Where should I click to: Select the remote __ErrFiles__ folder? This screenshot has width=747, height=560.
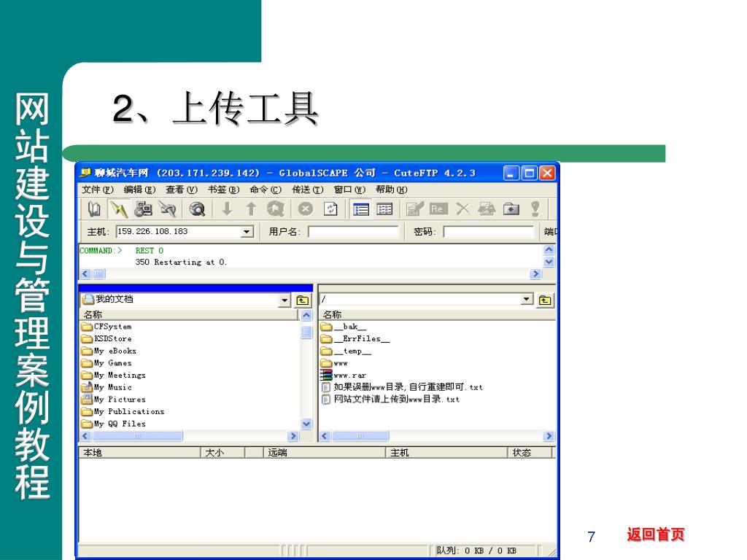coord(355,338)
